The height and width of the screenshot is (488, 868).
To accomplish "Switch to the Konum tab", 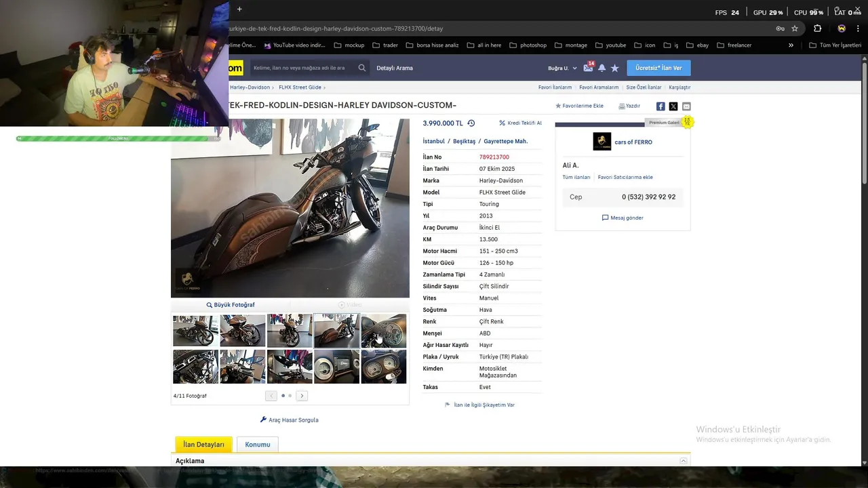I will point(258,445).
